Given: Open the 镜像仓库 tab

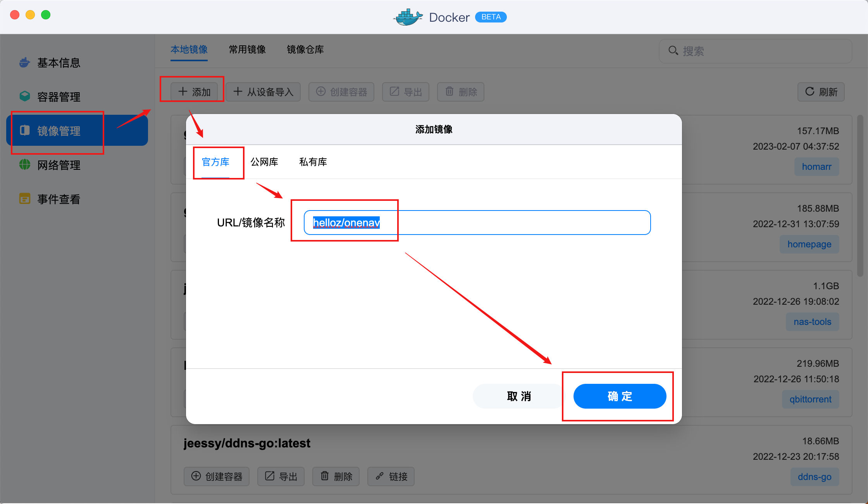Looking at the screenshot, I should (305, 50).
